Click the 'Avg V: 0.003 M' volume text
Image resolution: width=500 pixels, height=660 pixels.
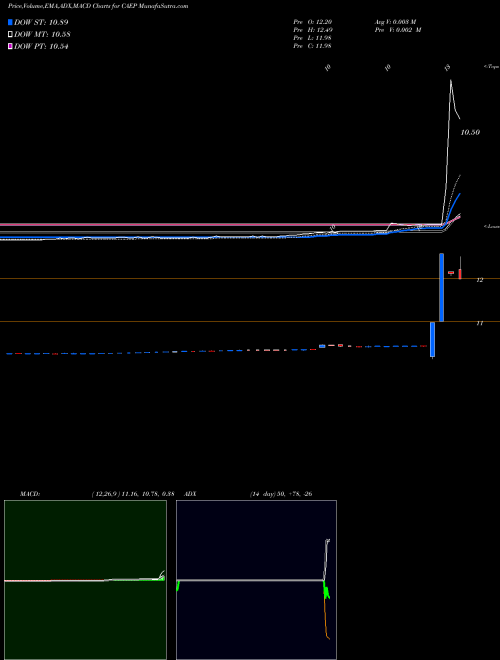pos(396,22)
